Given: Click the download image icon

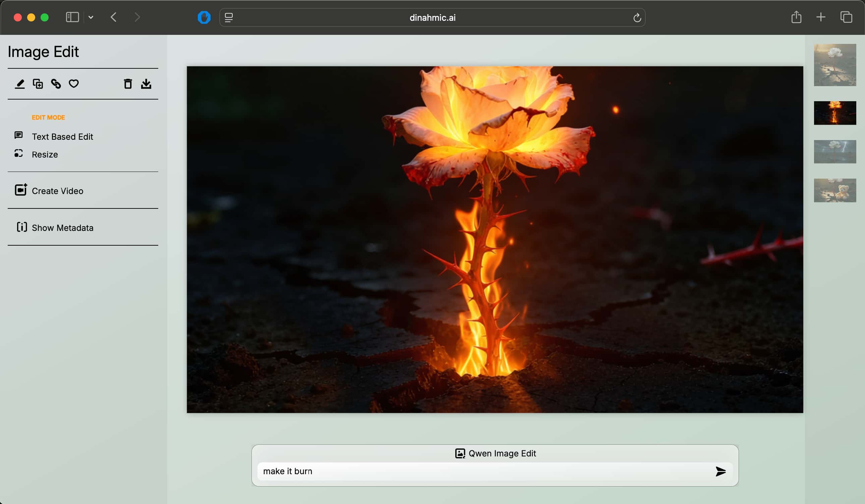Looking at the screenshot, I should (146, 84).
